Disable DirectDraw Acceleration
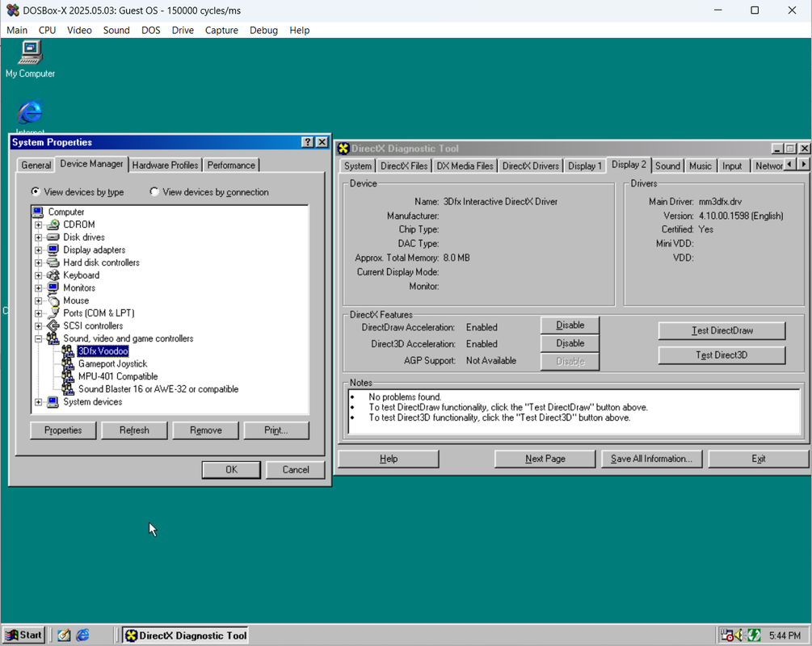Image resolution: width=812 pixels, height=646 pixels. [570, 325]
